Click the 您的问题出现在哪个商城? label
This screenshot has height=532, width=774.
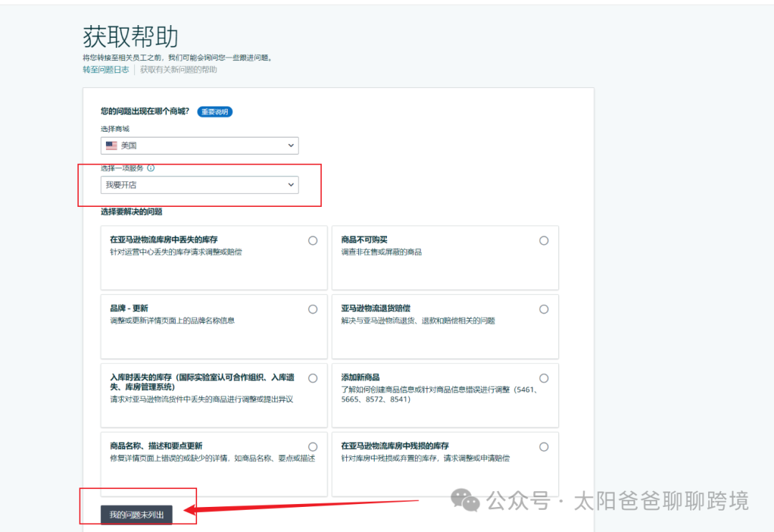point(145,112)
